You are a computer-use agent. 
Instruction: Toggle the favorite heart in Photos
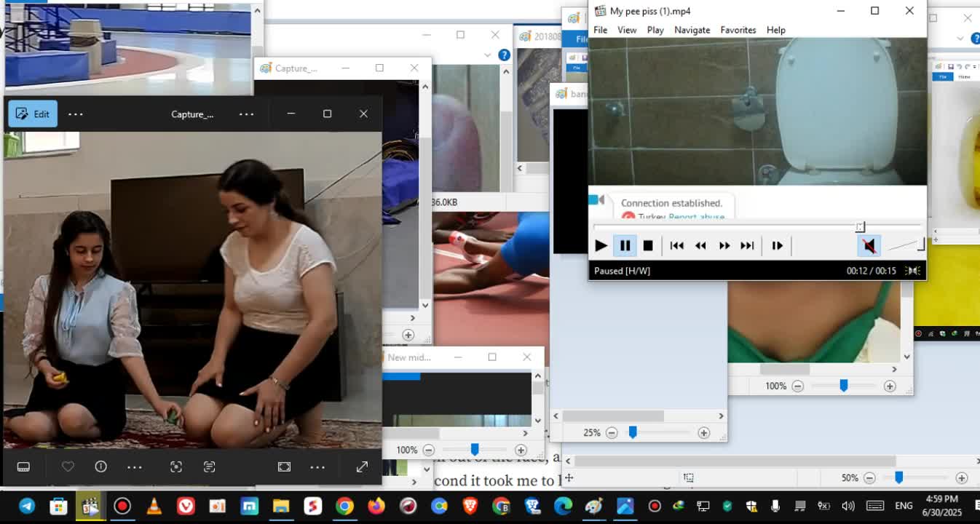click(x=68, y=467)
